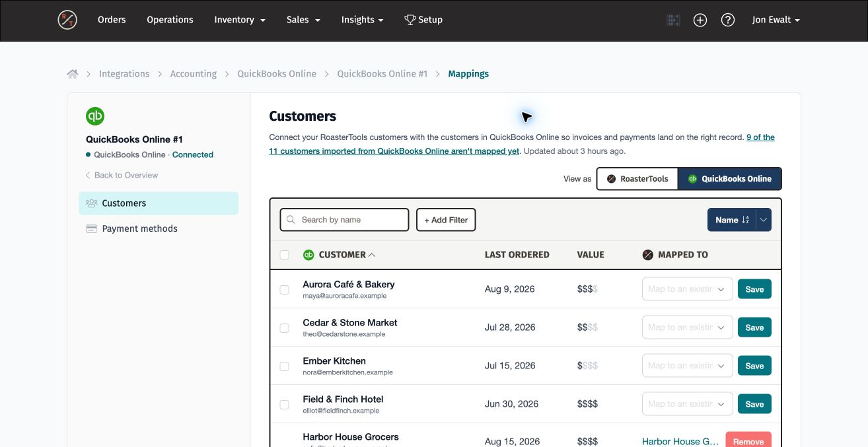Click the RoasterTools logo icon

point(67,20)
